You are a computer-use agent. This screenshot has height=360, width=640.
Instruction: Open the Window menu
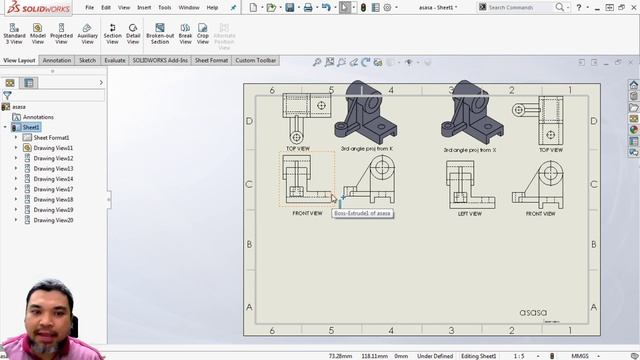coord(189,7)
